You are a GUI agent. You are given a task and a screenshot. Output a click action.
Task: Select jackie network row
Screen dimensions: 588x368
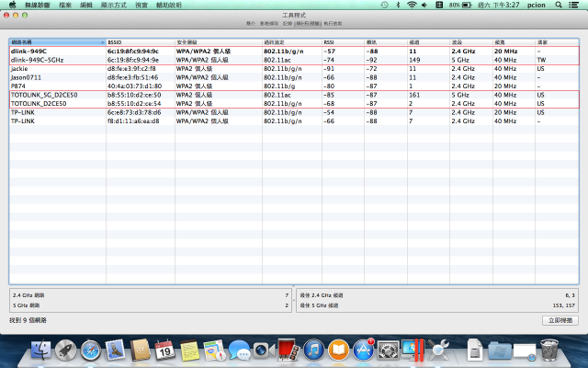click(x=294, y=69)
